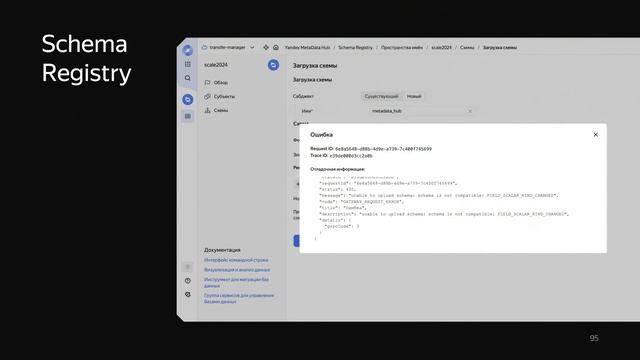The height and width of the screenshot is (360, 640).
Task: Click the search magnifier icon in the sidebar
Action: point(188,78)
